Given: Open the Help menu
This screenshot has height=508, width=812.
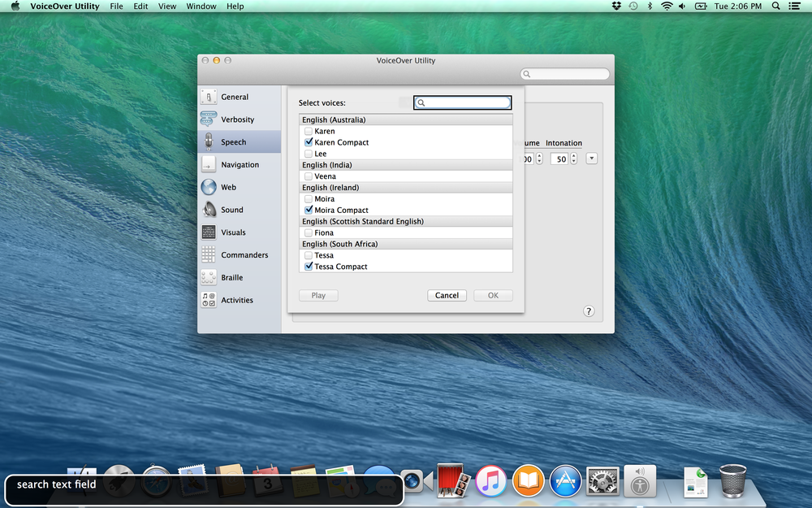Looking at the screenshot, I should tap(235, 7).
